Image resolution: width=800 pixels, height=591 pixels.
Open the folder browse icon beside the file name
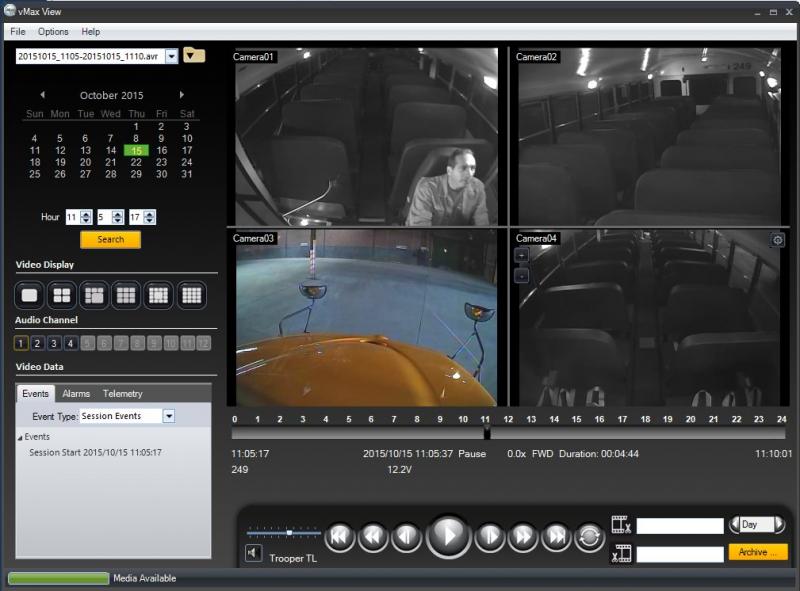pyautogui.click(x=194, y=56)
